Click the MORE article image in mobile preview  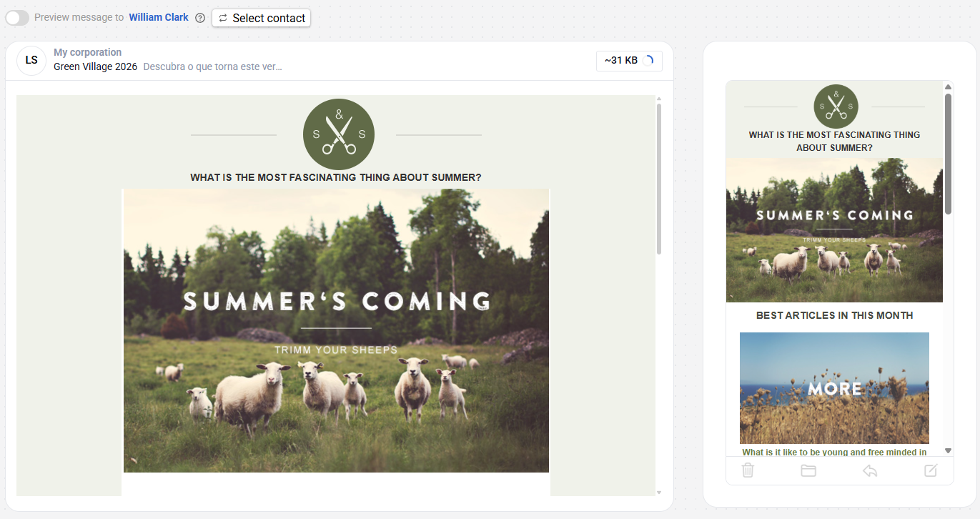(x=834, y=388)
